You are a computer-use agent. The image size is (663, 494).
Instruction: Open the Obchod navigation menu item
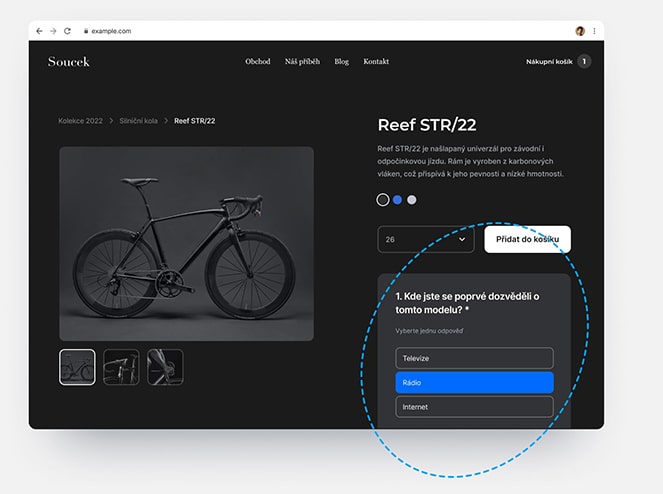coord(258,62)
